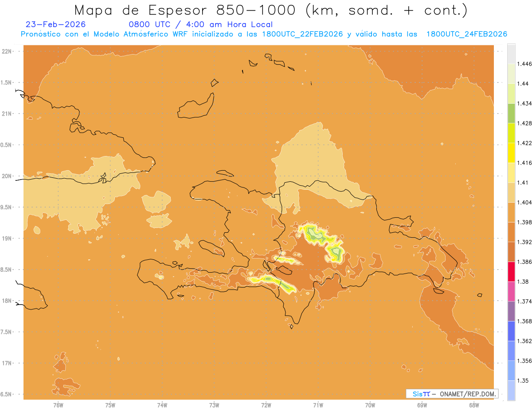The width and height of the screenshot is (532, 411).
Task: Click legend value '1.434'
Action: tap(524, 104)
